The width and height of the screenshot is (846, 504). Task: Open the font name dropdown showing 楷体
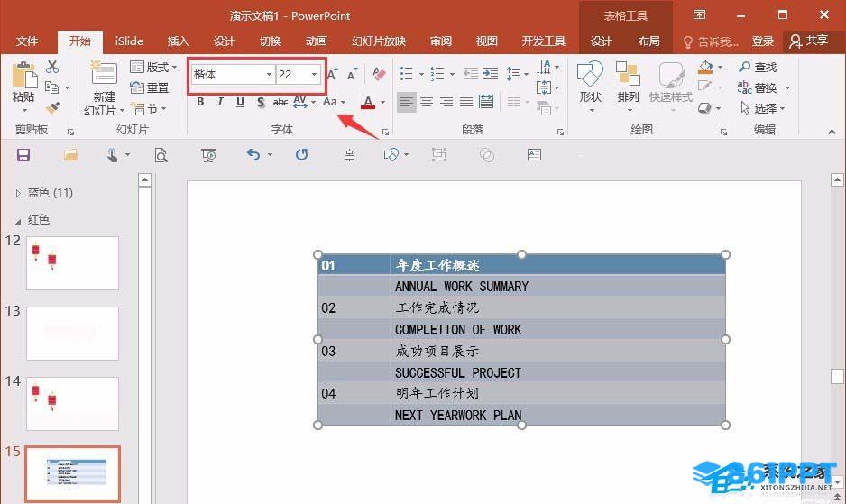pos(269,75)
